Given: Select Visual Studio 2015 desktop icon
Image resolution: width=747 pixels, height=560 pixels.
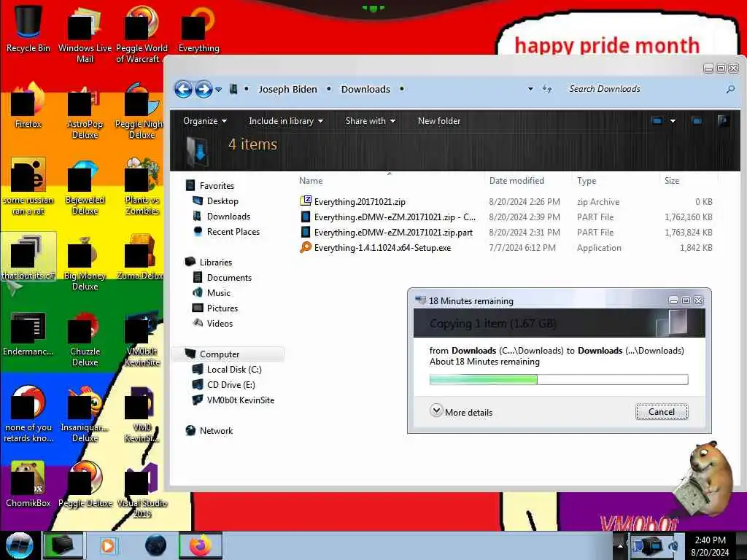Looking at the screenshot, I should [x=142, y=491].
